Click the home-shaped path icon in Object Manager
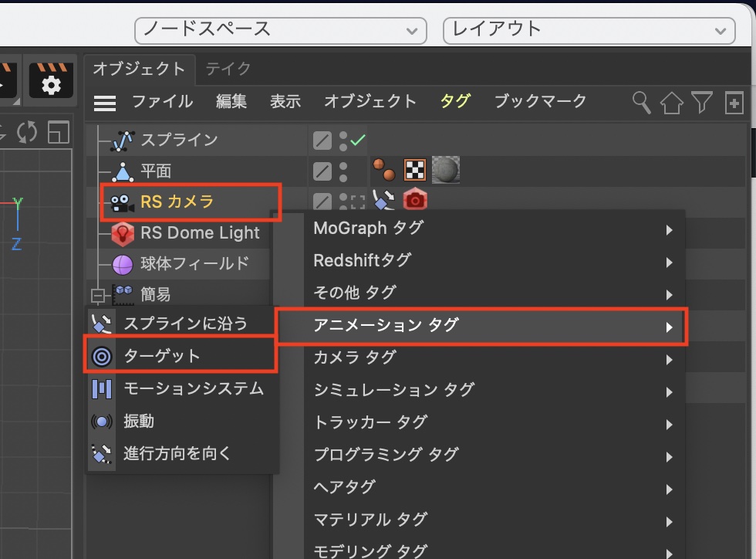 pos(671,103)
